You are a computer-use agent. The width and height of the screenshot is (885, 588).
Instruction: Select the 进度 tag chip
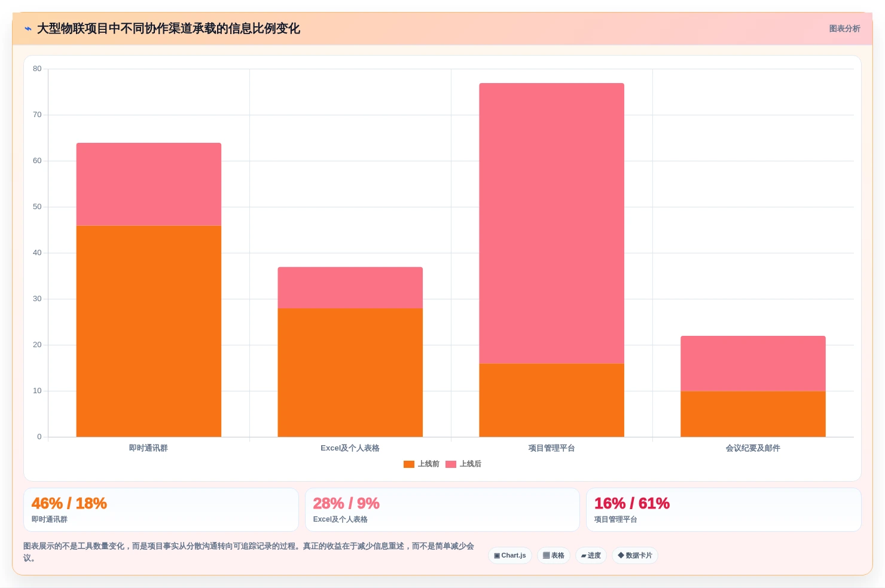591,555
